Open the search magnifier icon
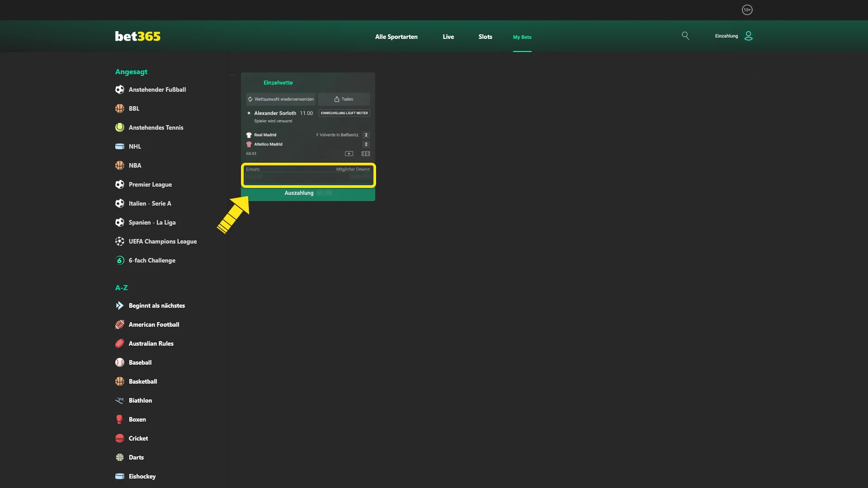 [685, 36]
